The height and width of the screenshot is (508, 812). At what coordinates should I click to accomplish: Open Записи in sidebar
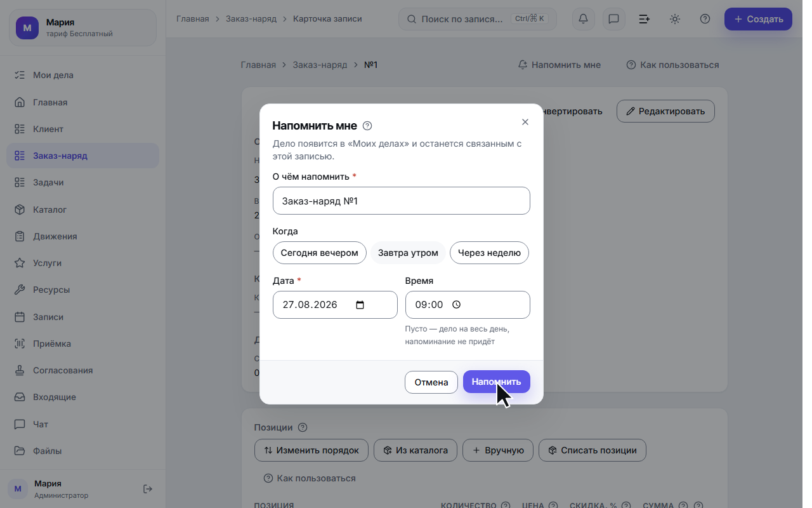tap(82, 317)
